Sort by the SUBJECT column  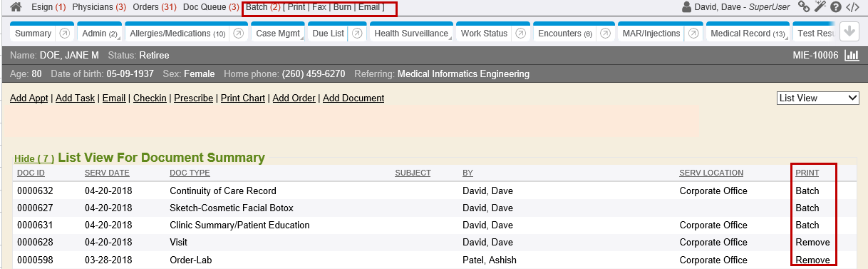pyautogui.click(x=413, y=173)
